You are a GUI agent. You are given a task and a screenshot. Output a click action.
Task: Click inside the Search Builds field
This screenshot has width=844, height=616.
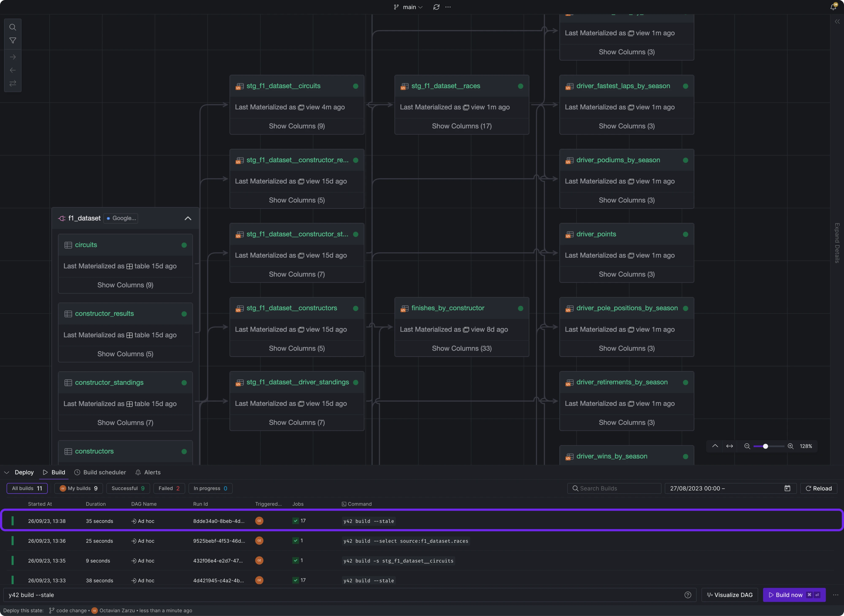[614, 488]
